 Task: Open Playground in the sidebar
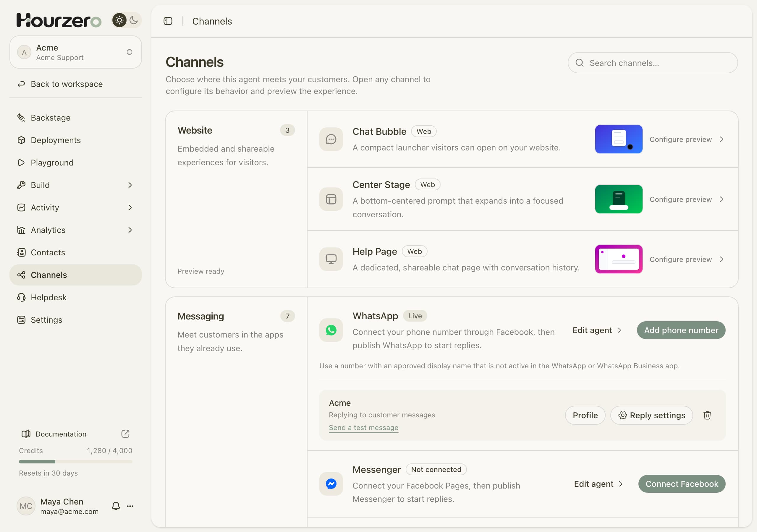75,163
